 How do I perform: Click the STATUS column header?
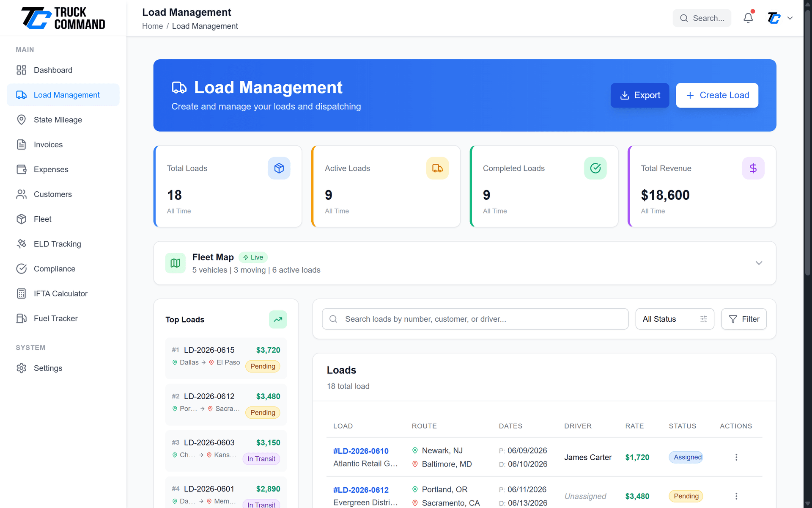point(682,426)
